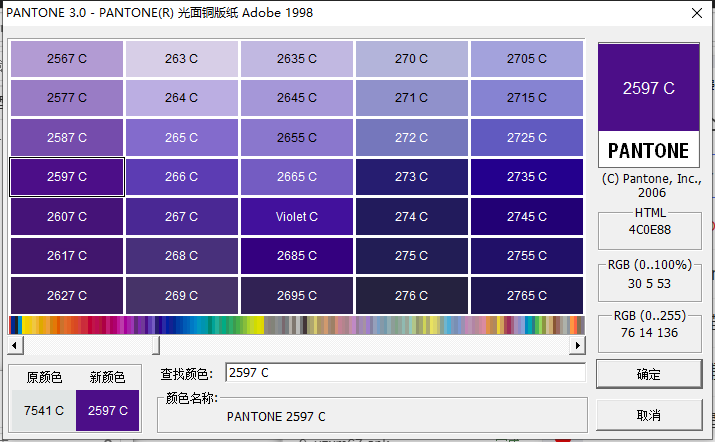
Task: Click the 272 C swatch
Action: (411, 138)
